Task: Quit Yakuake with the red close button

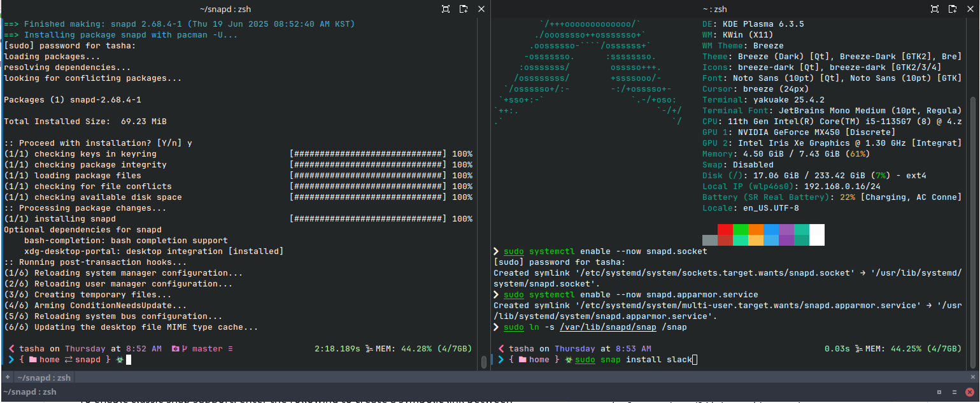Action: click(x=970, y=392)
